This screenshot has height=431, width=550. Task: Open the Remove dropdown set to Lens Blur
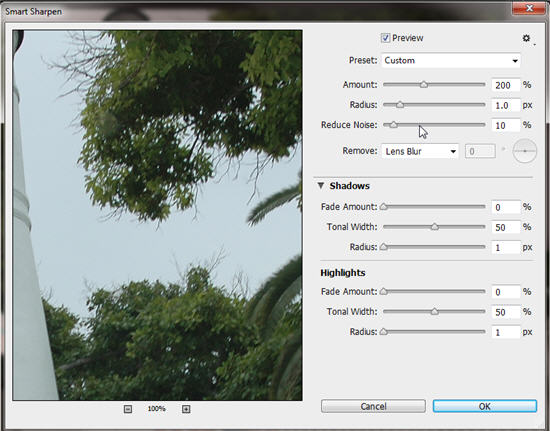pyautogui.click(x=420, y=151)
